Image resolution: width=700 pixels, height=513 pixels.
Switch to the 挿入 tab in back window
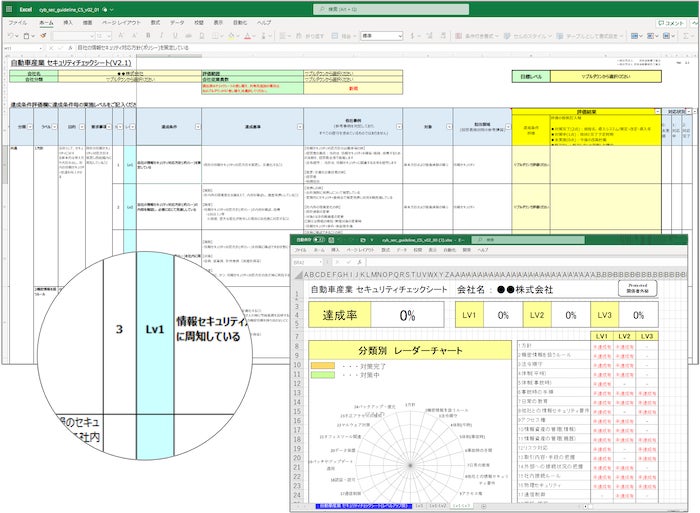67,22
